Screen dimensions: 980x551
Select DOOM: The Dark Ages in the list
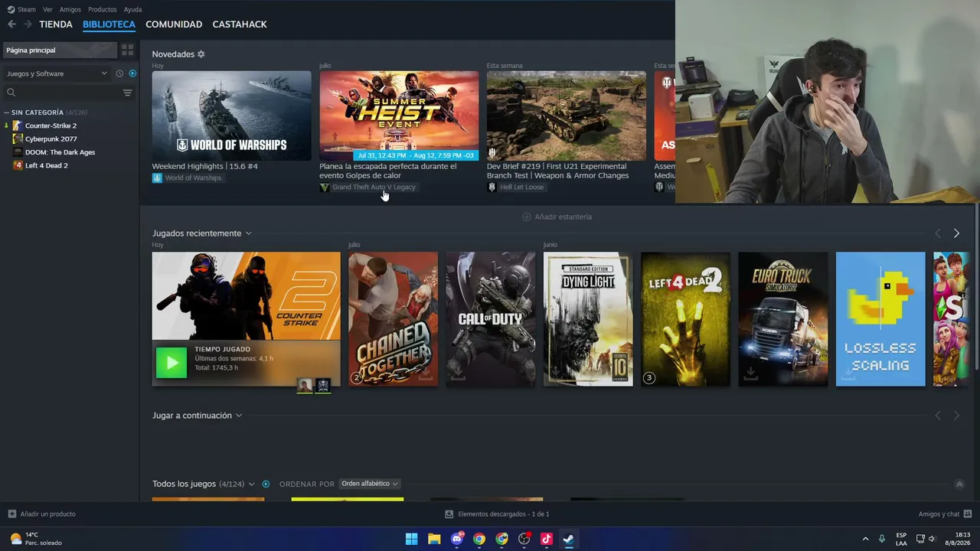[60, 152]
